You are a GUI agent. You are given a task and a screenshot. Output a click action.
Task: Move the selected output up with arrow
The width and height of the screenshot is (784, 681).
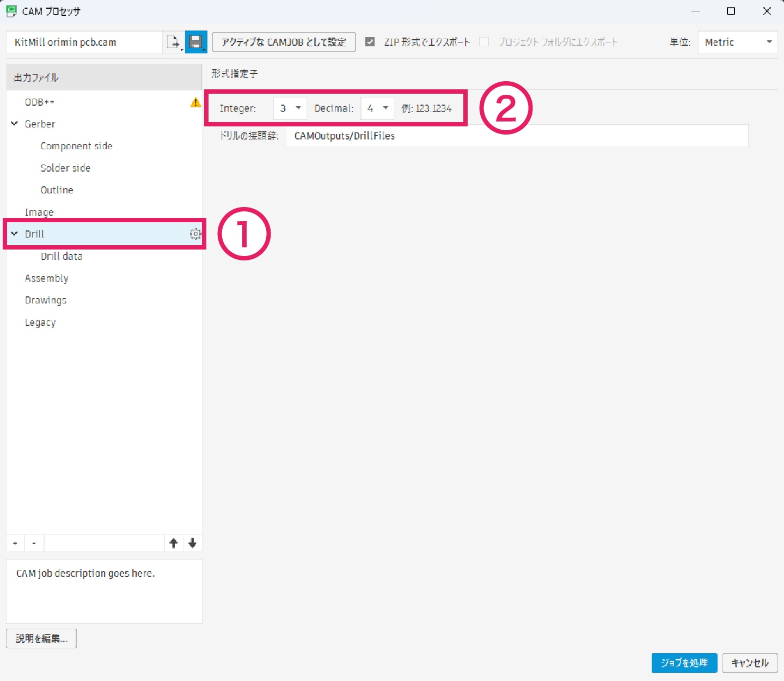click(x=174, y=543)
